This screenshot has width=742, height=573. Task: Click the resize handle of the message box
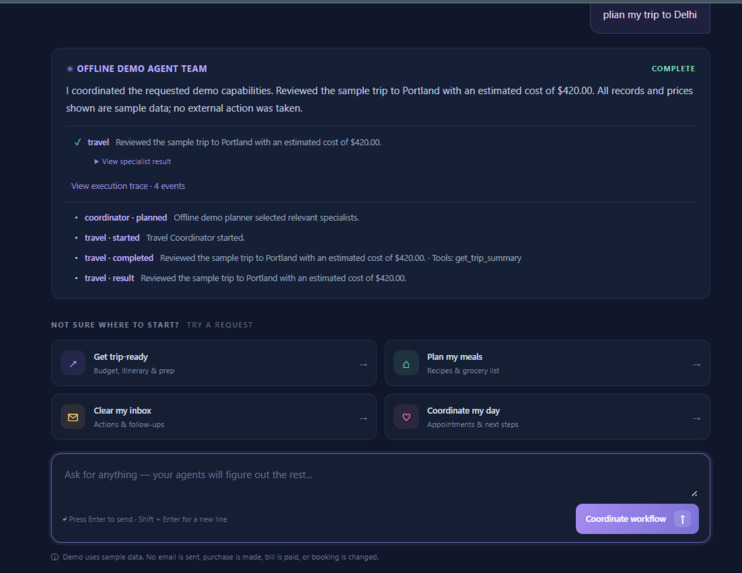[694, 494]
